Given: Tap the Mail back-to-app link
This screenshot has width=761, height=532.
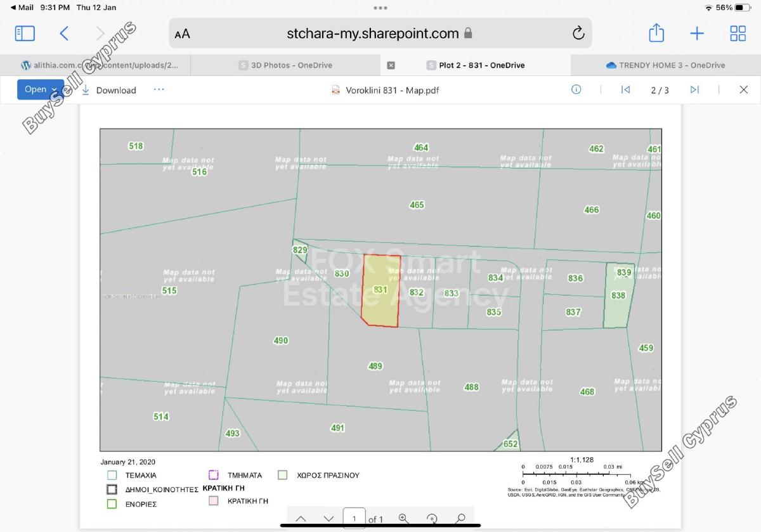Looking at the screenshot, I should [22, 8].
